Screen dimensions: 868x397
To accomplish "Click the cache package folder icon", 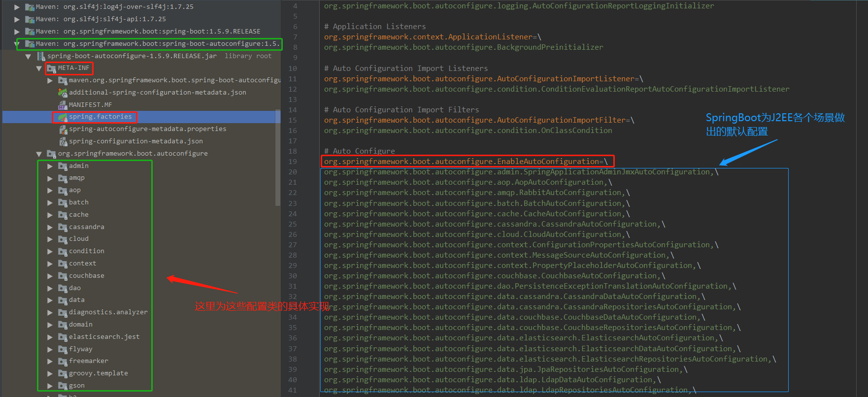I will pyautogui.click(x=63, y=215).
